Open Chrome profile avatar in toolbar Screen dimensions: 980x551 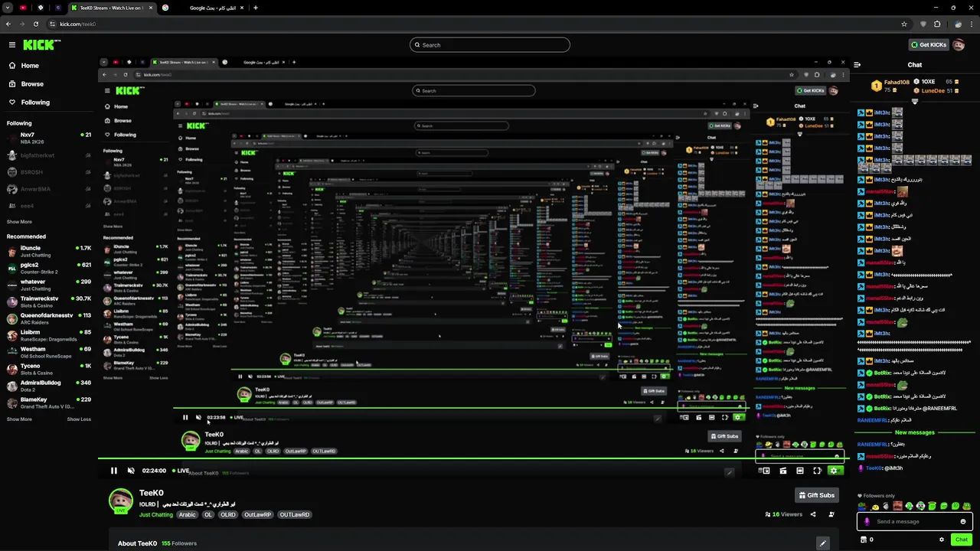click(958, 24)
